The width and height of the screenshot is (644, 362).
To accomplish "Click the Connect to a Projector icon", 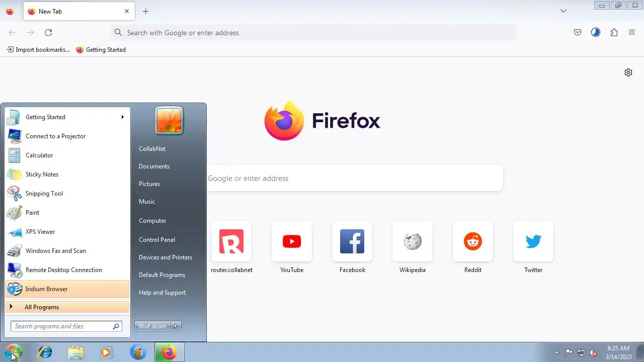I will pos(14,136).
